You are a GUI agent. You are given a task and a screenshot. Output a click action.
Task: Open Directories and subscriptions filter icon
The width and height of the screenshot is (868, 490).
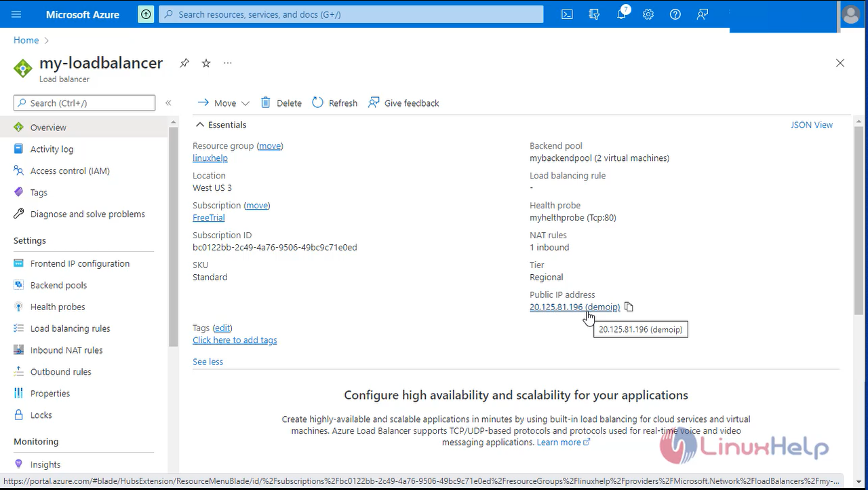(594, 14)
